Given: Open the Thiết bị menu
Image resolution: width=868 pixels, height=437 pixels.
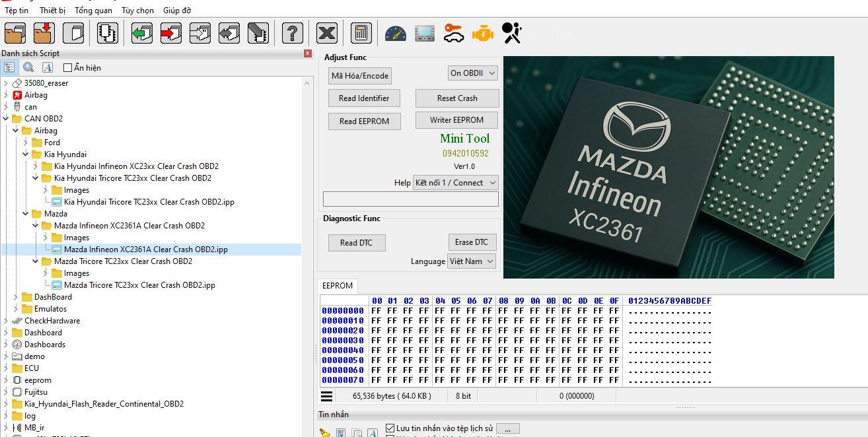Looking at the screenshot, I should pos(52,11).
